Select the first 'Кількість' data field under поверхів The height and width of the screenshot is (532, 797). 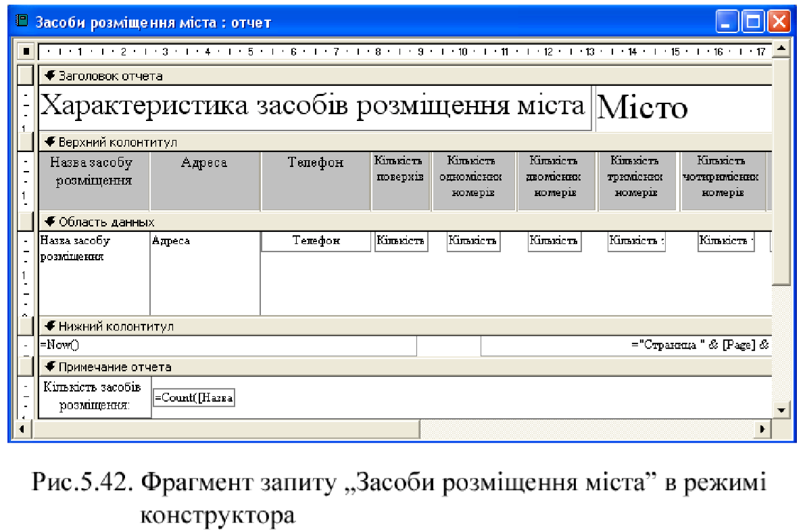[x=401, y=241]
